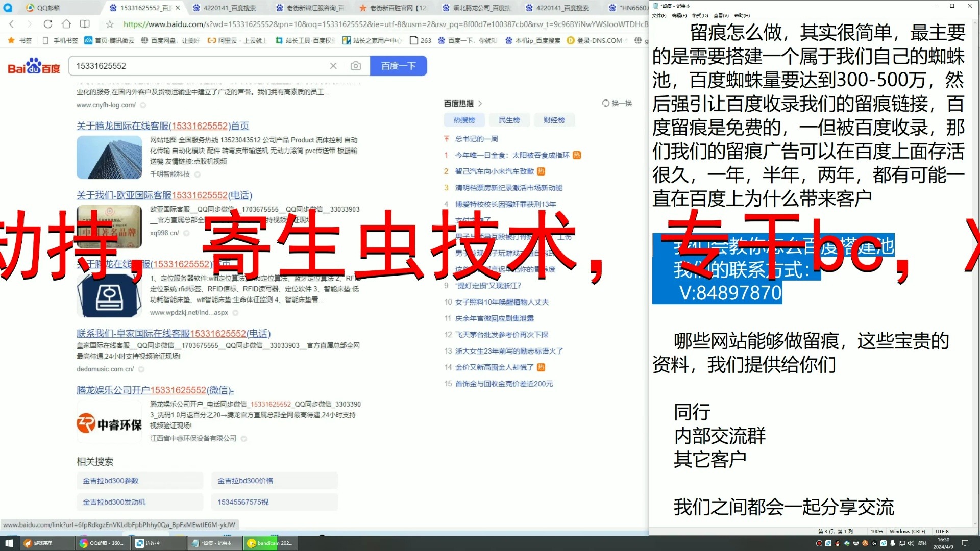Open the network tray icon
Screen dimensions: 980x551
click(x=902, y=543)
